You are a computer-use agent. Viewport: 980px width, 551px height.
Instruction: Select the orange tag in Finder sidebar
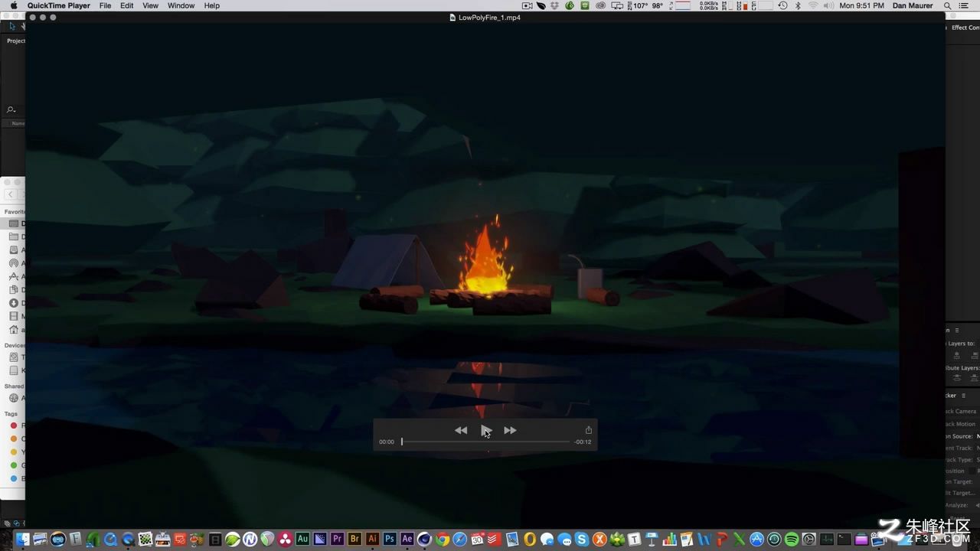[x=13, y=439]
